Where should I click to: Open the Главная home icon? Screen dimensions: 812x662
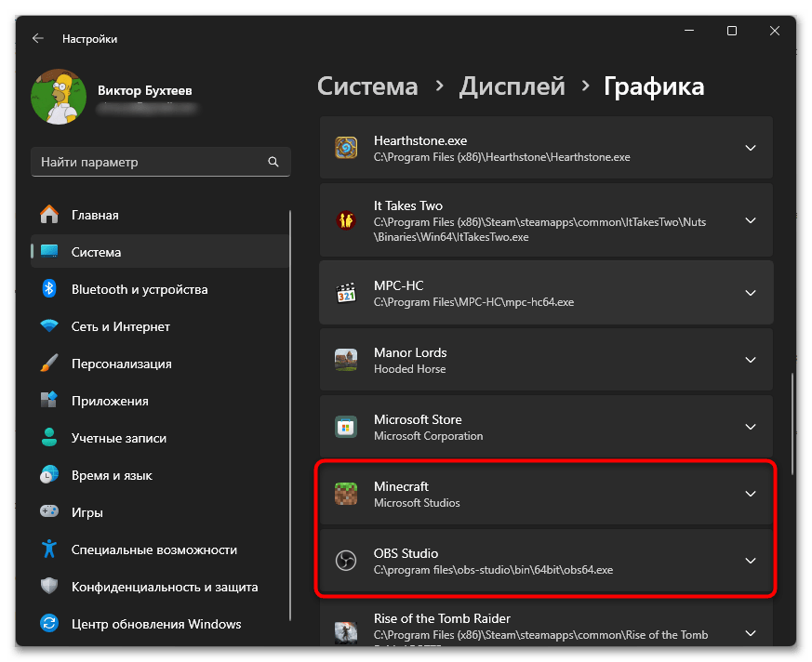click(x=49, y=214)
